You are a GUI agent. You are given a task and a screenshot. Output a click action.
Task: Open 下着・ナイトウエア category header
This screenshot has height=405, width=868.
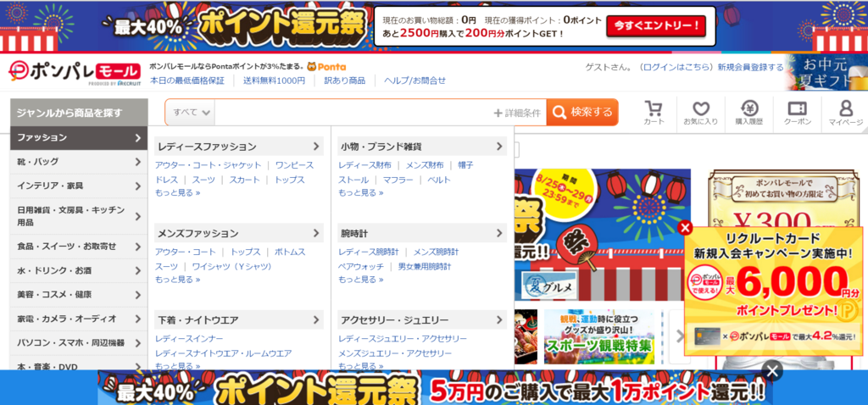tap(239, 319)
